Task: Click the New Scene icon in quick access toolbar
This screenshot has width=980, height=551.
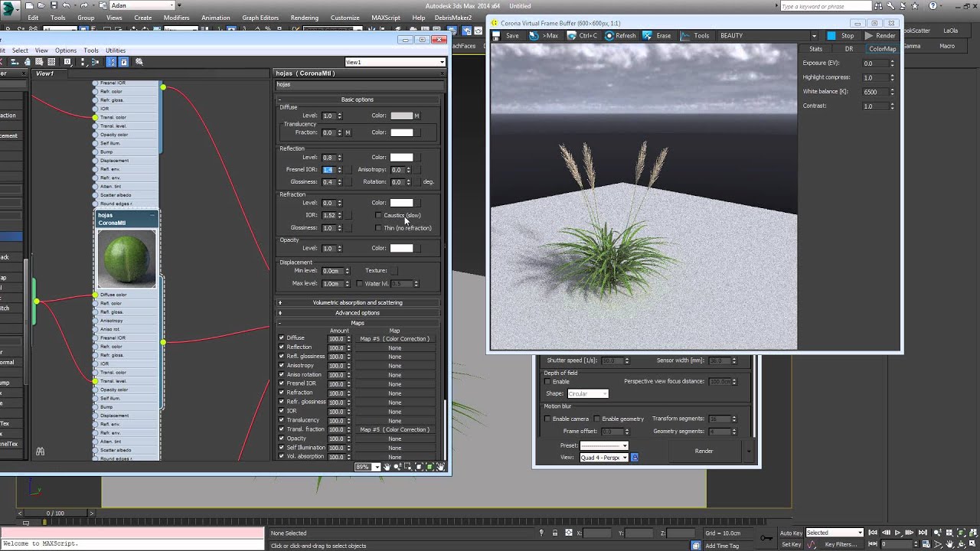Action: click(30, 5)
